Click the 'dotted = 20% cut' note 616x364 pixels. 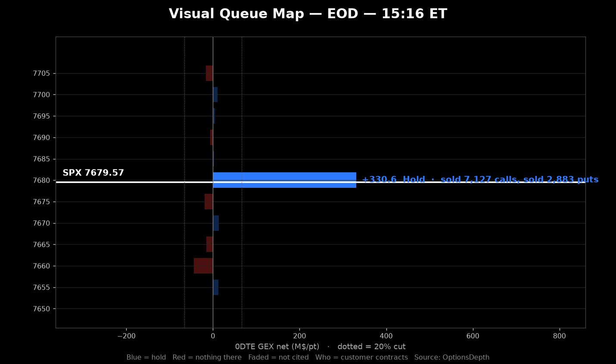pyautogui.click(x=371, y=347)
